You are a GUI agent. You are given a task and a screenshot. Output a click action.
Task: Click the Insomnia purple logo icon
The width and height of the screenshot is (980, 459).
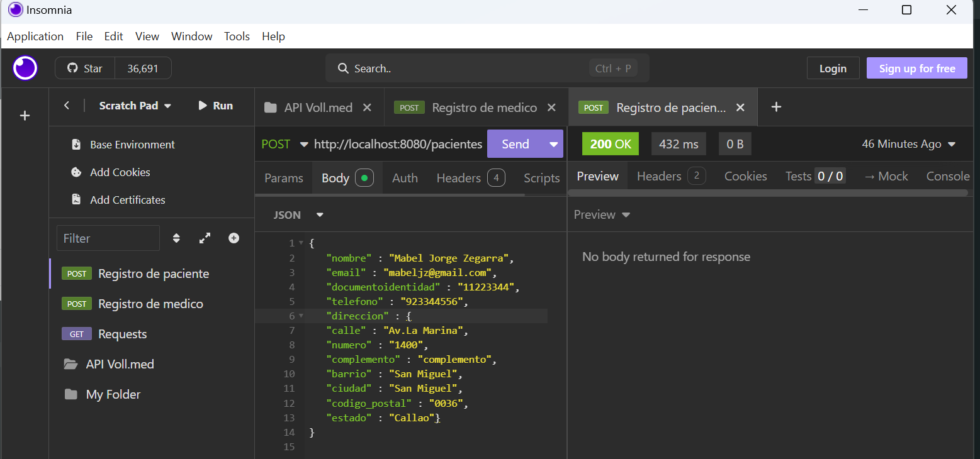pos(25,68)
